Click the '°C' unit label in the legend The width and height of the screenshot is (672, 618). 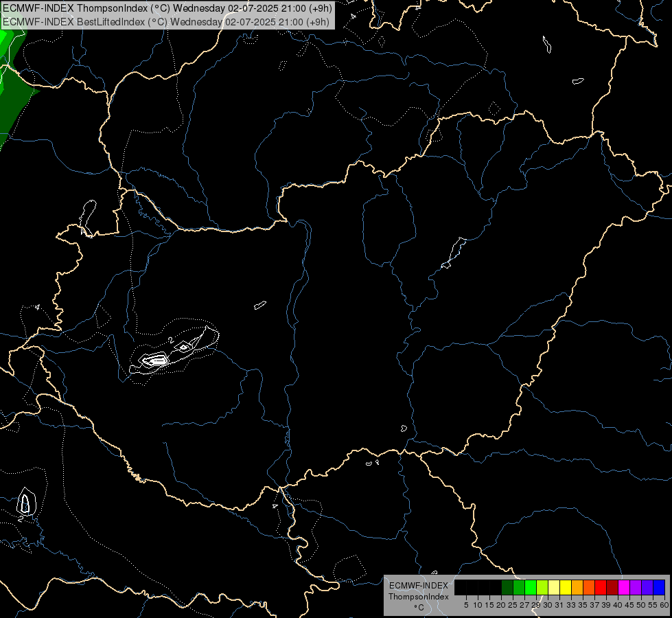coord(419,608)
